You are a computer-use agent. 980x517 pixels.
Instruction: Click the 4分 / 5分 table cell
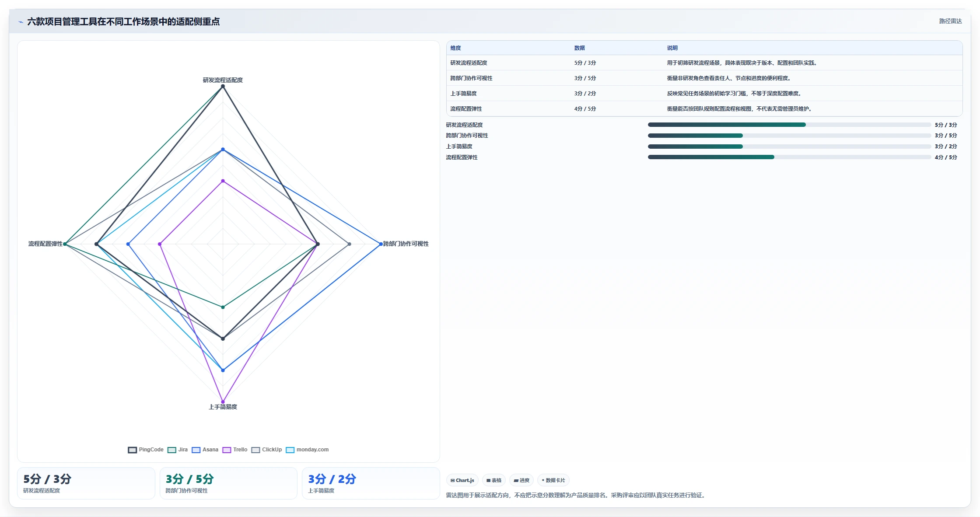click(585, 109)
